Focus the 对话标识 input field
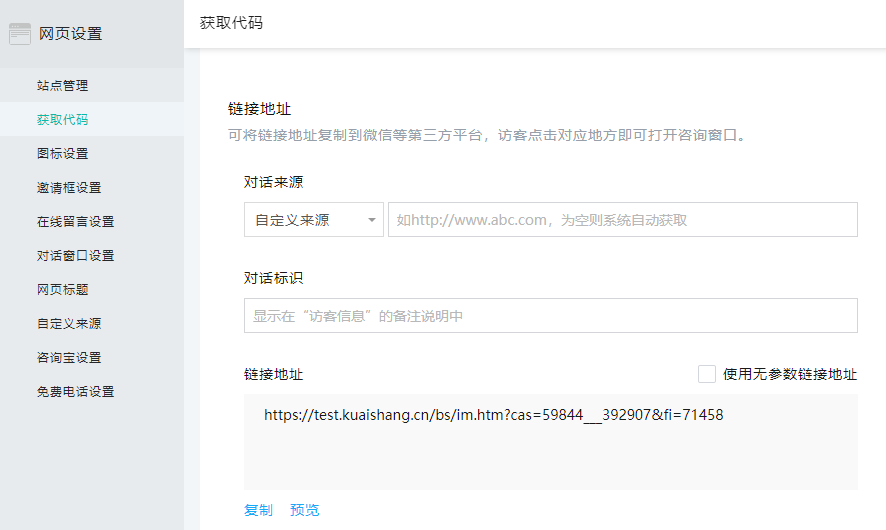886x530 pixels. (550, 316)
